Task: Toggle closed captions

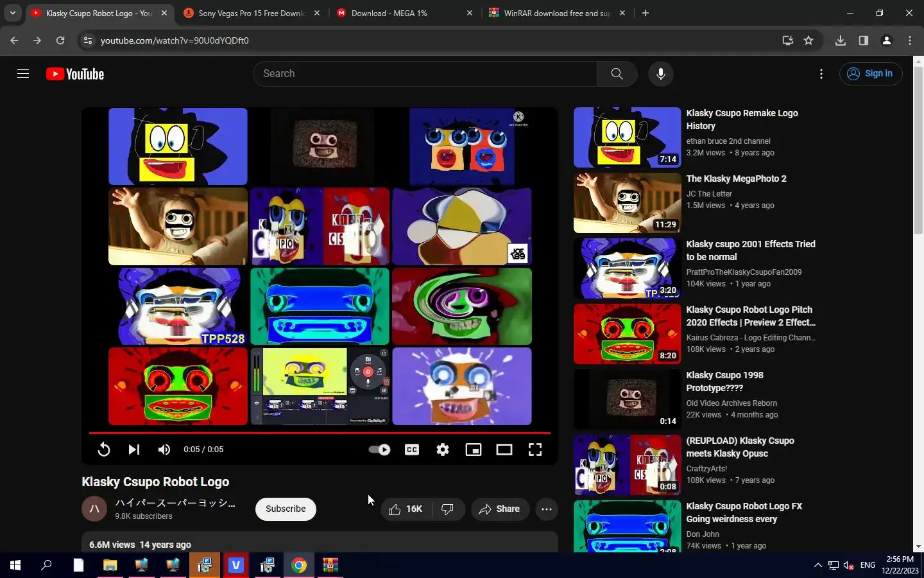Action: click(412, 450)
